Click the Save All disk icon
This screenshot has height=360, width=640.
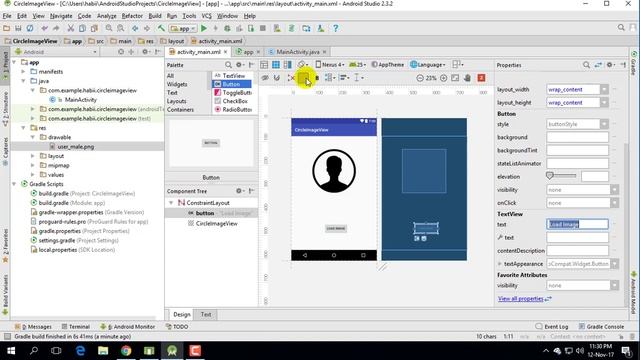click(18, 28)
